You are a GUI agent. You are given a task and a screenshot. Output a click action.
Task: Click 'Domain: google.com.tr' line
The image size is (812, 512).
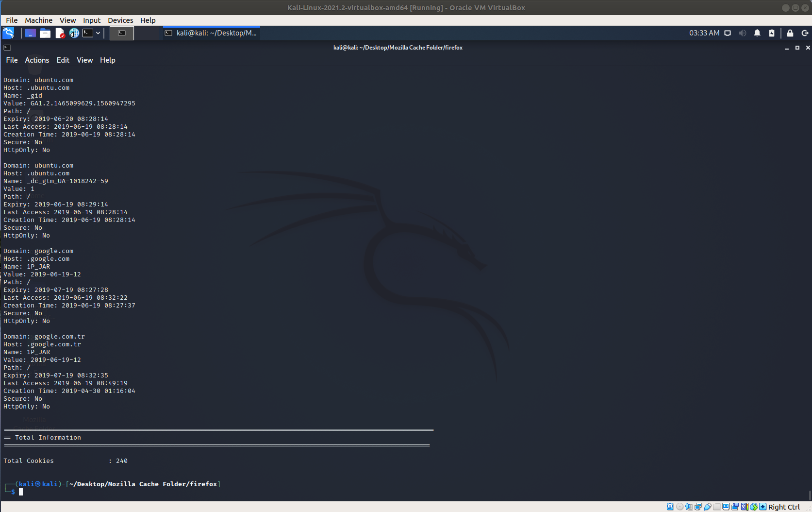click(x=44, y=337)
